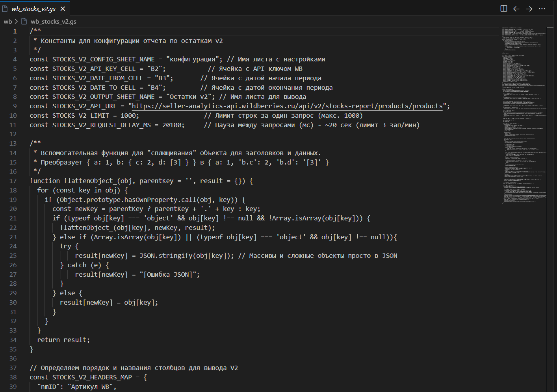Screen dimensions: 557x392
Task: Open the seller-analytics Wildberries API URL
Action: (x=286, y=106)
